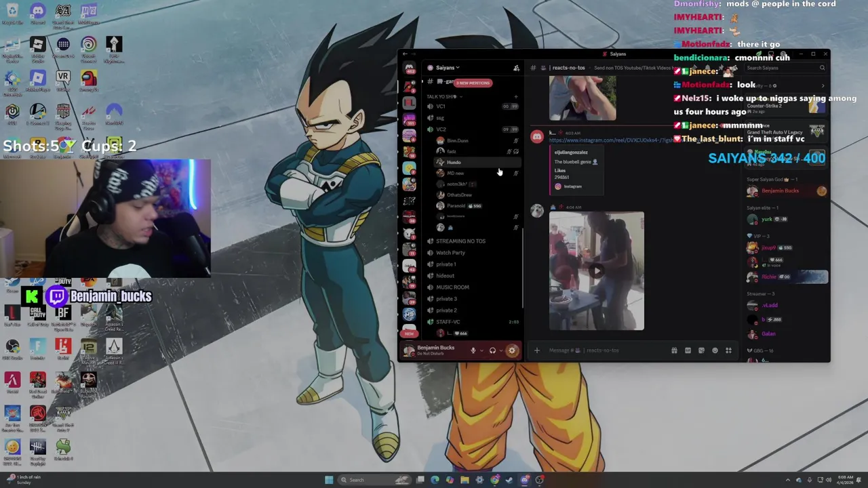Screen dimensions: 868x488
Task: Open the NEW servers pill in sidebar
Action: 409,333
